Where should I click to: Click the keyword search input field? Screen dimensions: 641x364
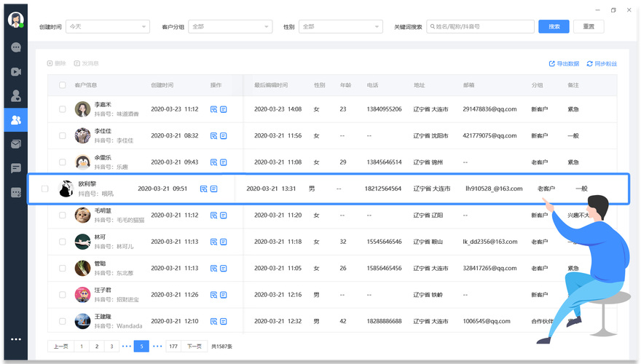(x=480, y=26)
